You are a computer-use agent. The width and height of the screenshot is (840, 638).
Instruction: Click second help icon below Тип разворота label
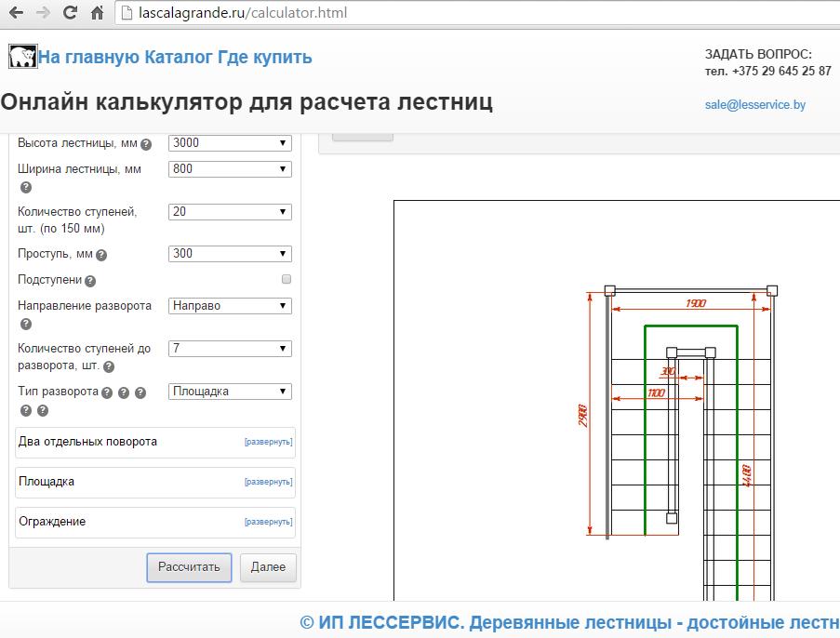coord(43,410)
